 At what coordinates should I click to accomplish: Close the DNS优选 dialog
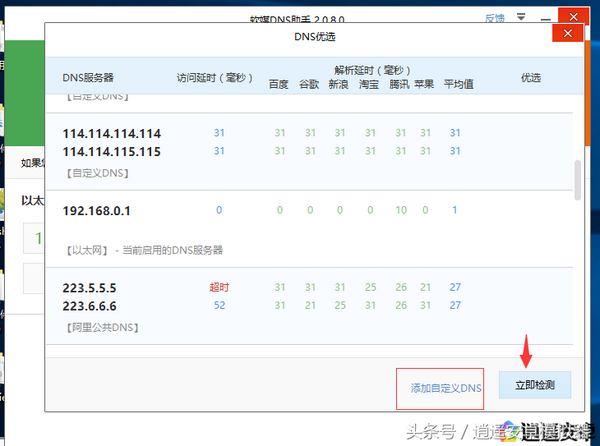tap(567, 33)
